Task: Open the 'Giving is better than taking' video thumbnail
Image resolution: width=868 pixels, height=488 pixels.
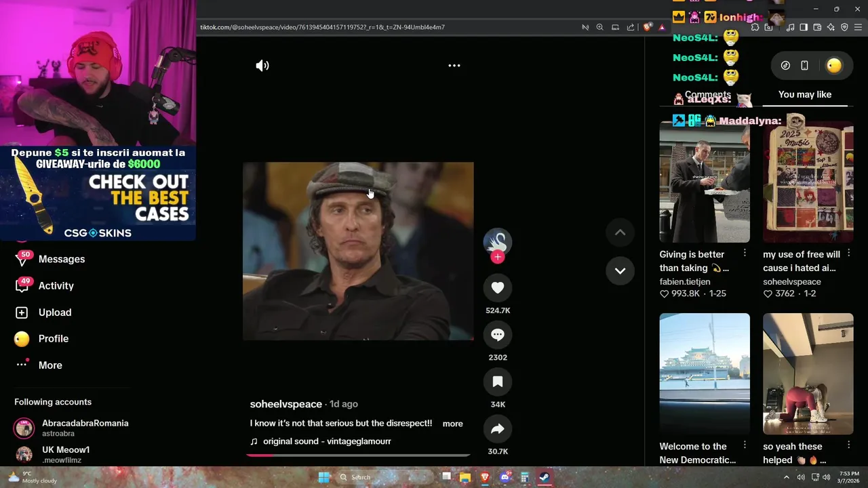Action: [x=705, y=182]
